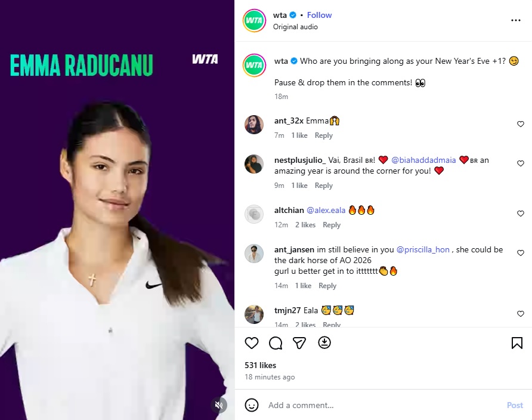Viewport: 532px width, 420px height.
Task: Reply to nestplusjulio_'s comment
Action: tap(324, 186)
